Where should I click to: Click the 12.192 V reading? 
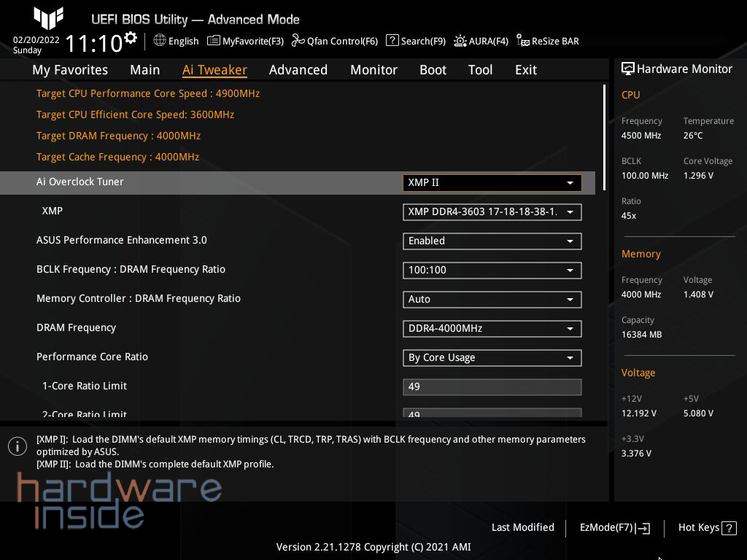638,413
